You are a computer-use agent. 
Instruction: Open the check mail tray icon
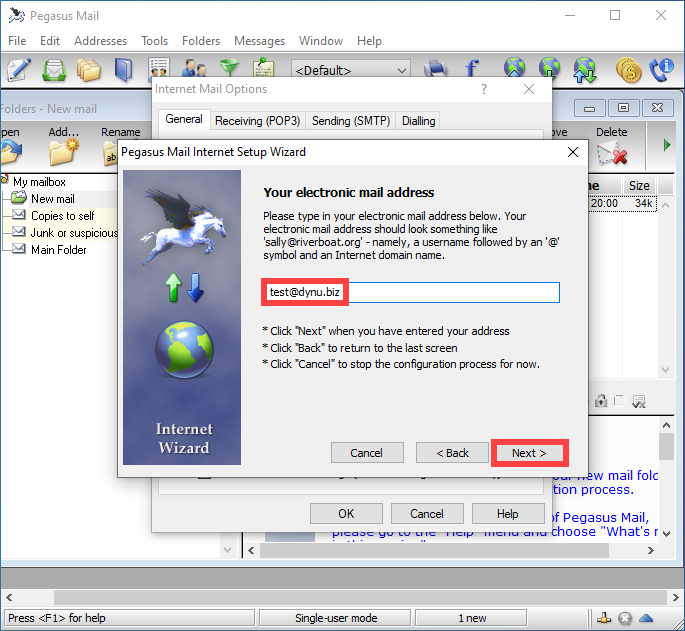[x=54, y=69]
